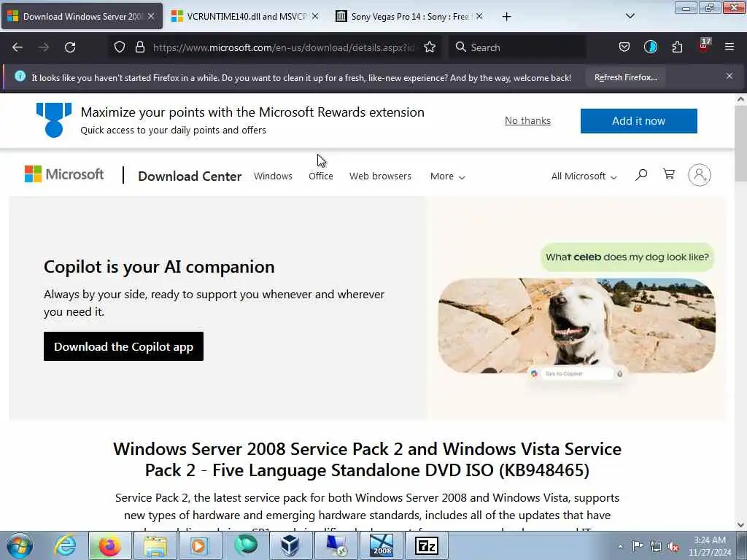This screenshot has height=560, width=747.
Task: Open the extension icon showing badge 17
Action: point(704,46)
